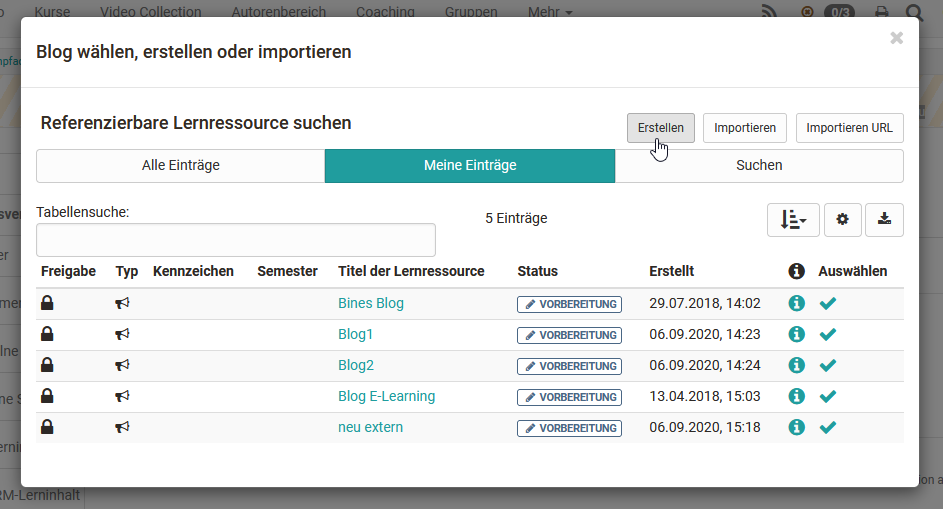
Task: Click the RSS feed icon in top bar
Action: [x=769, y=12]
